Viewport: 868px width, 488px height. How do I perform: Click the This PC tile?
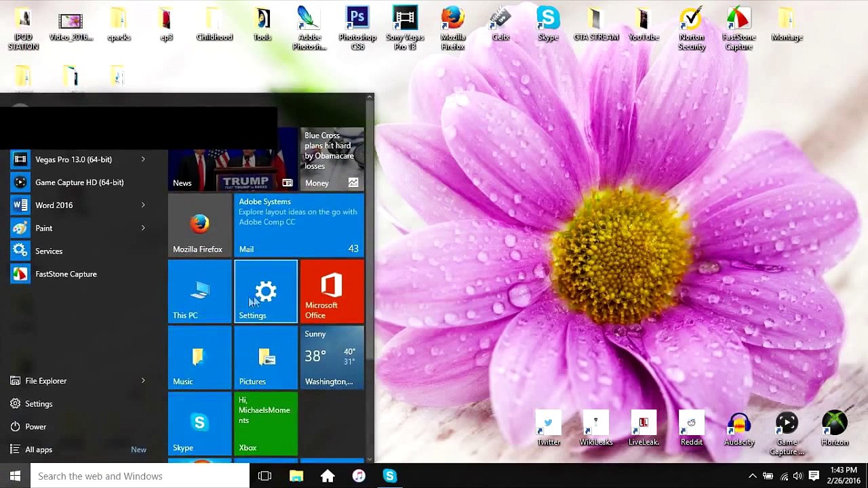pyautogui.click(x=199, y=291)
